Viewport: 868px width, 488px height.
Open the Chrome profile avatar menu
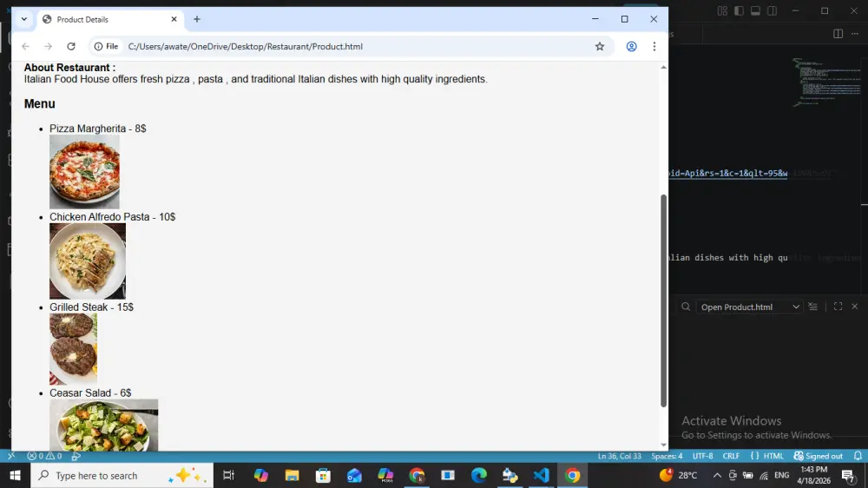[x=631, y=47]
